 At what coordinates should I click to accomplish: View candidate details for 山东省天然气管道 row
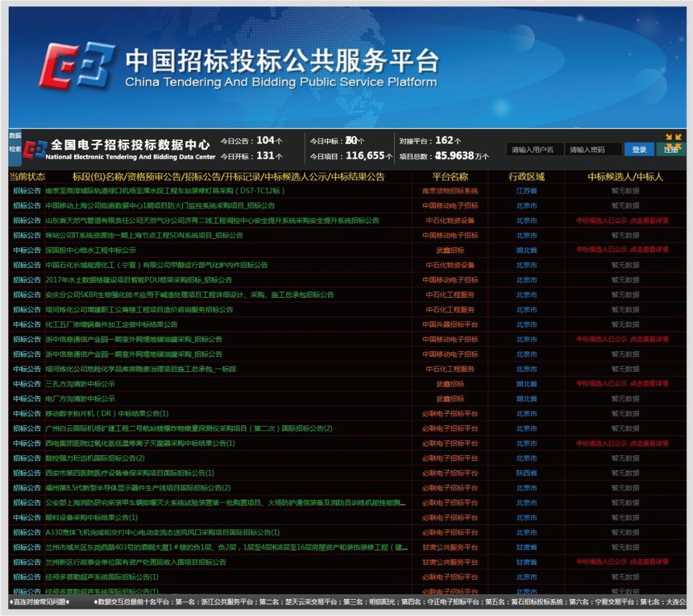pos(623,220)
